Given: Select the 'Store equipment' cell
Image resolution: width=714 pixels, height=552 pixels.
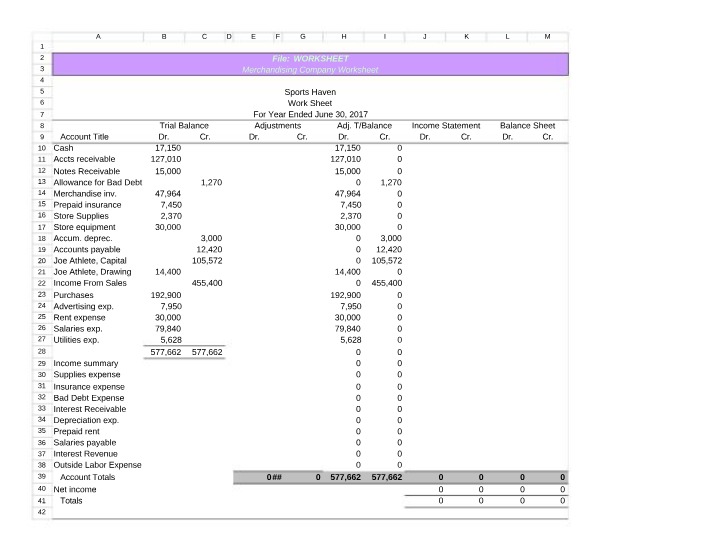Looking at the screenshot, I should (x=84, y=227).
